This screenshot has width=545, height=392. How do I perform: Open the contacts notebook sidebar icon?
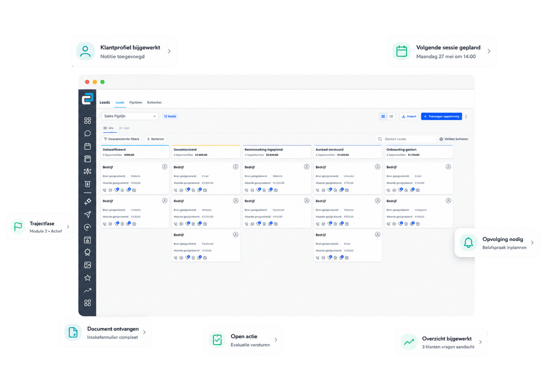tap(88, 159)
